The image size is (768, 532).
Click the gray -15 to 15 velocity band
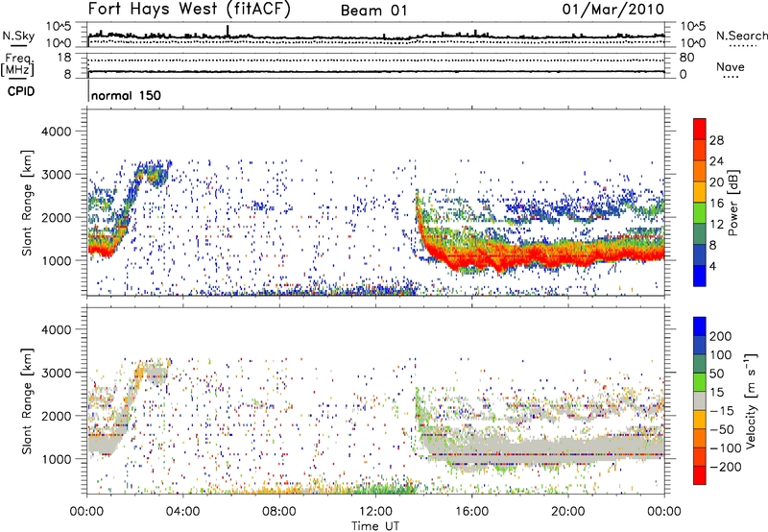click(700, 401)
